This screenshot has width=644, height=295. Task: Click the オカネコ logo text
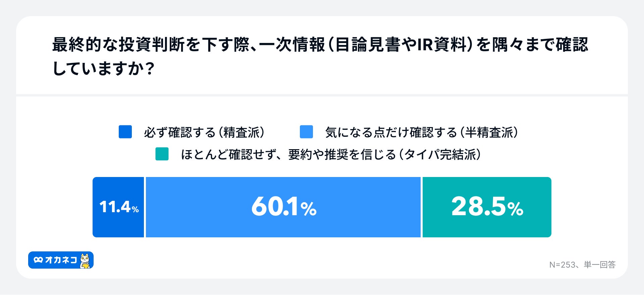61,260
